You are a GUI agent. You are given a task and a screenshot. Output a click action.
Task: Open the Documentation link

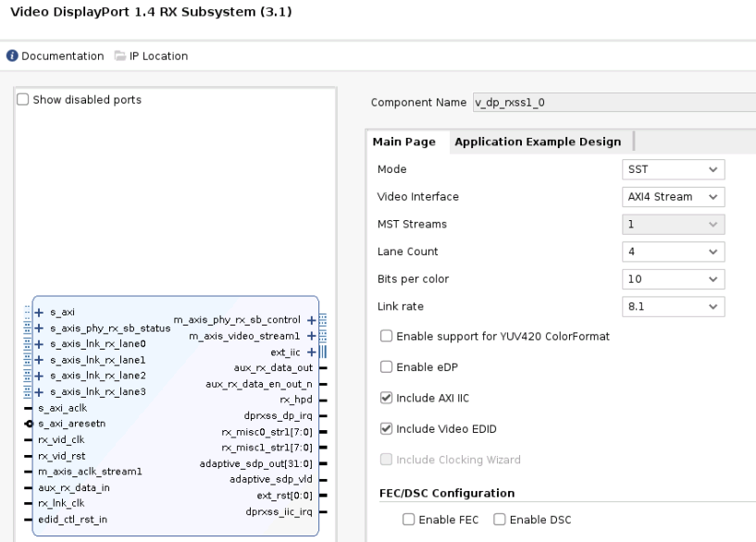point(63,56)
